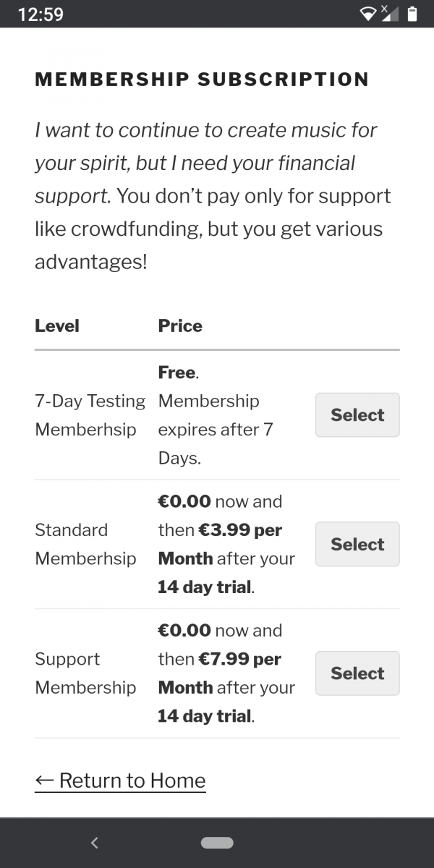Viewport: 434px width, 868px height.
Task: Select the 7-Day Testing Membership
Action: (x=357, y=415)
